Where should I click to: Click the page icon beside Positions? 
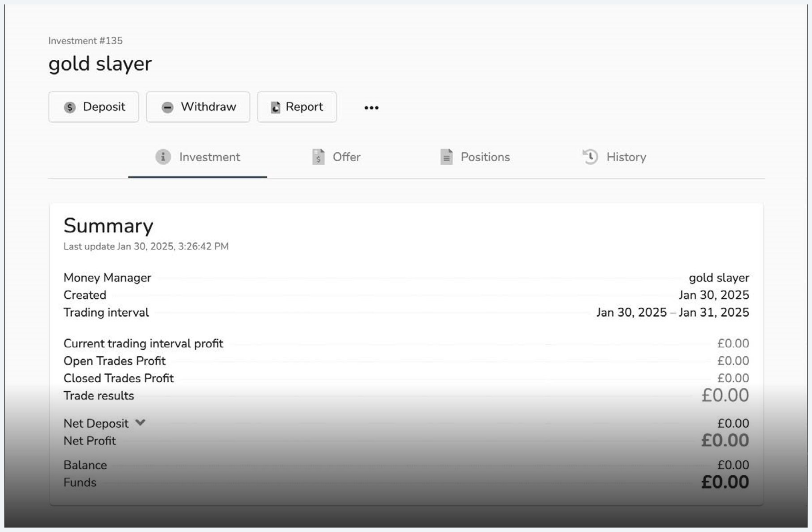click(447, 157)
